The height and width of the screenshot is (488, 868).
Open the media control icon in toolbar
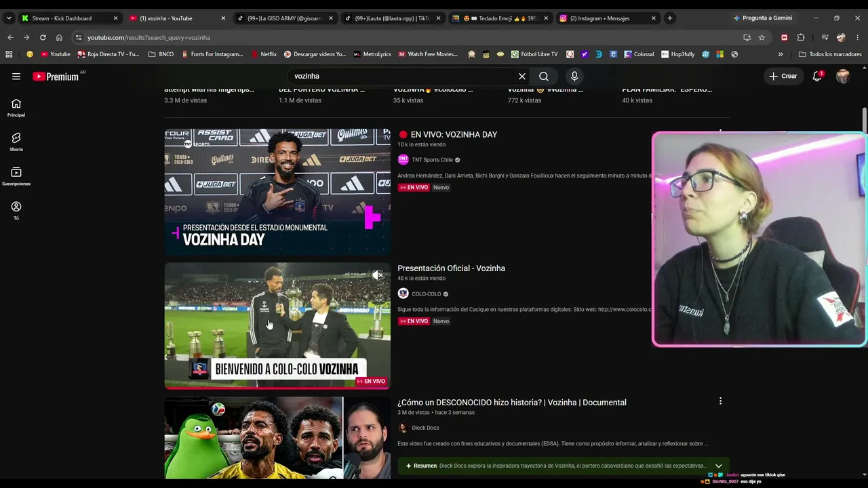tap(825, 37)
